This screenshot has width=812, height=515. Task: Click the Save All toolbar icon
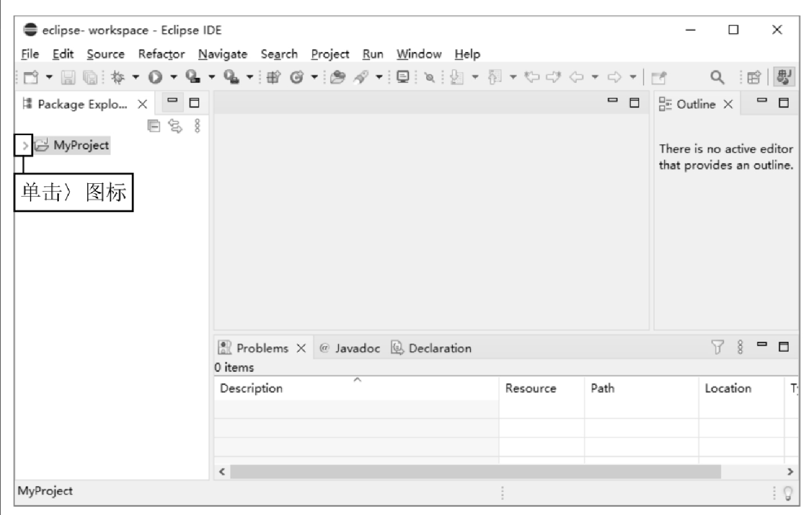click(x=90, y=77)
